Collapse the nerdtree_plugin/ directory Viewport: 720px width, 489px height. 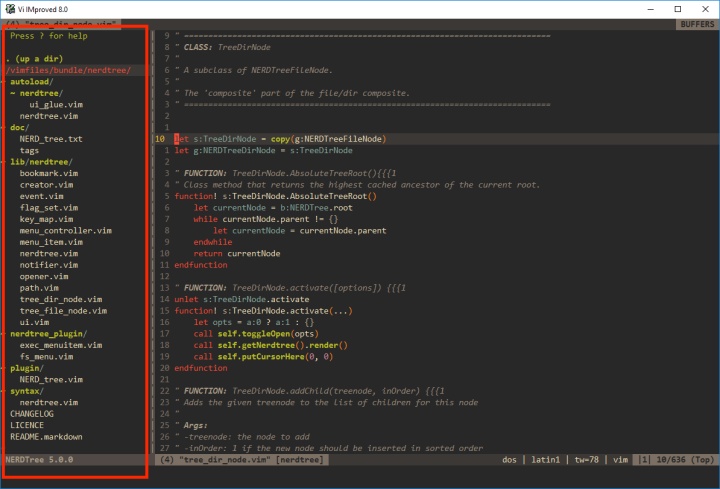click(48, 334)
